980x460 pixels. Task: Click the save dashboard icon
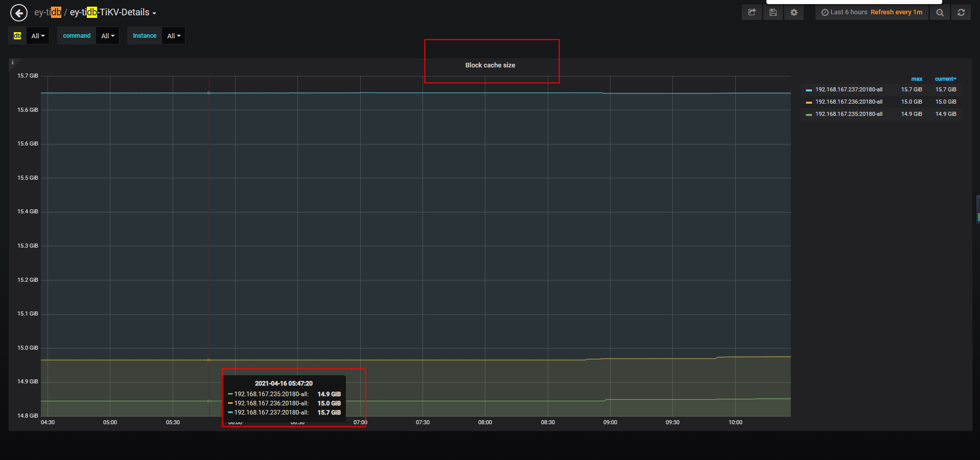tap(773, 12)
